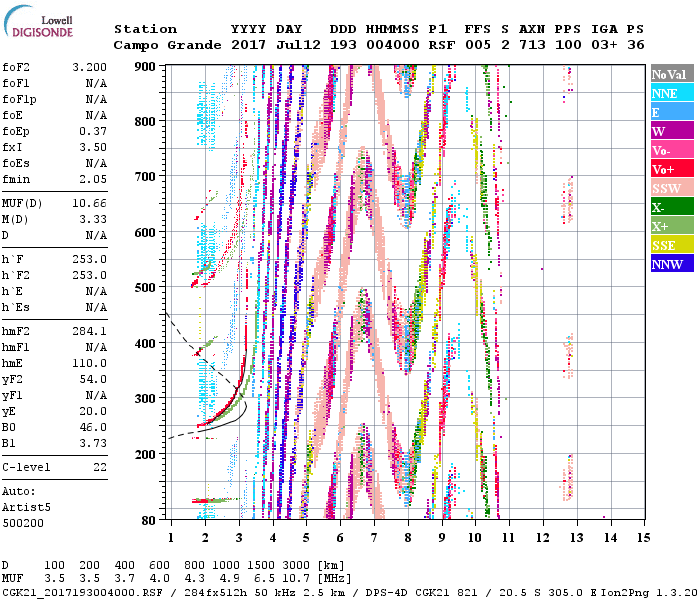Select the SSW pink legend entry
This screenshot has width=700, height=600.
(670, 188)
